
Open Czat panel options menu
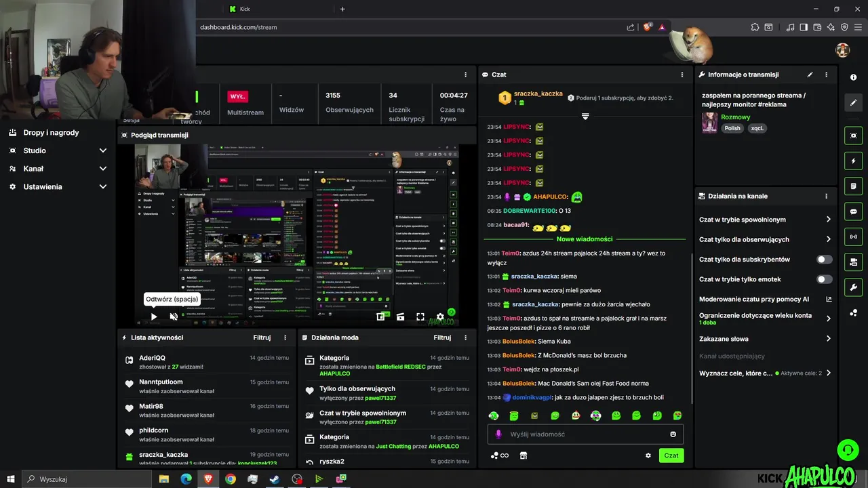click(682, 75)
